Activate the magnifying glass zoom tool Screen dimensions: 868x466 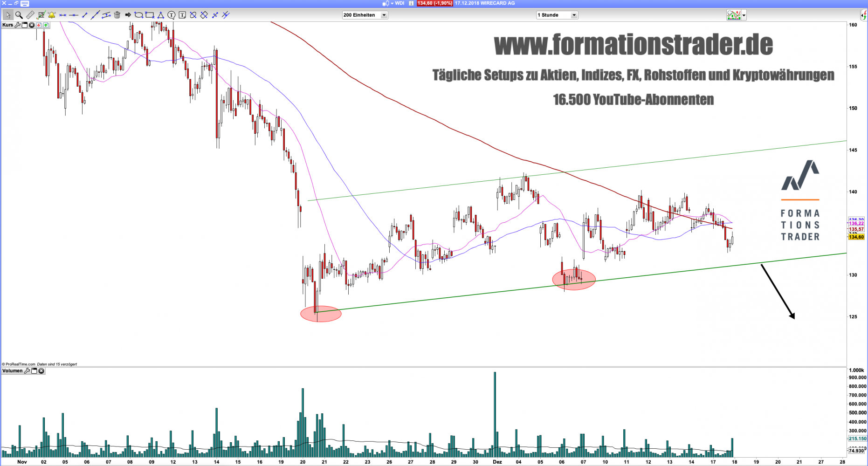[x=19, y=15]
